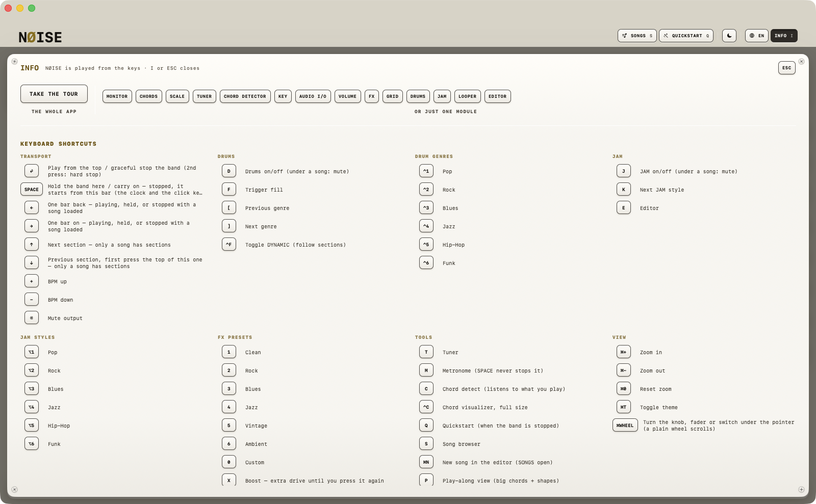
Task: Toggle the INFO panel button
Action: 784,36
